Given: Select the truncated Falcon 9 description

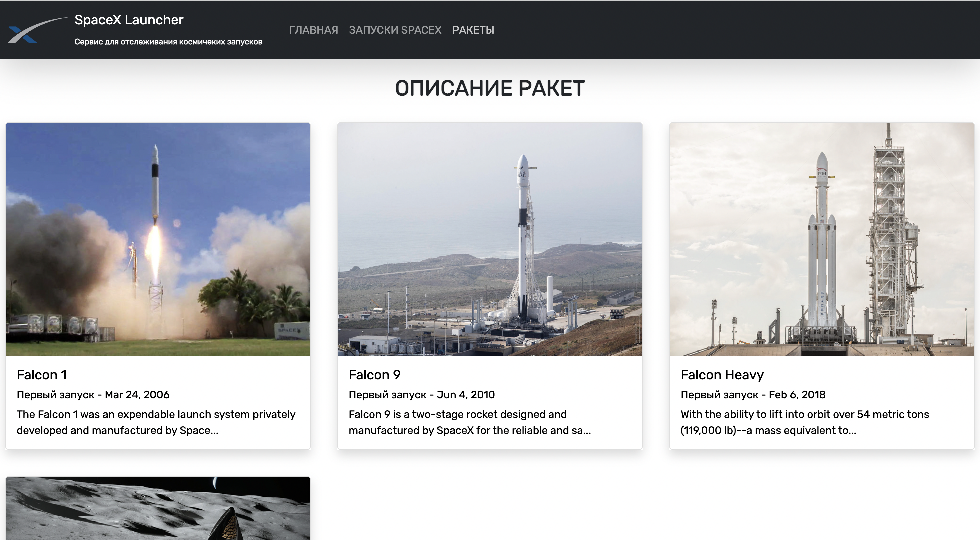Looking at the screenshot, I should pyautogui.click(x=469, y=422).
